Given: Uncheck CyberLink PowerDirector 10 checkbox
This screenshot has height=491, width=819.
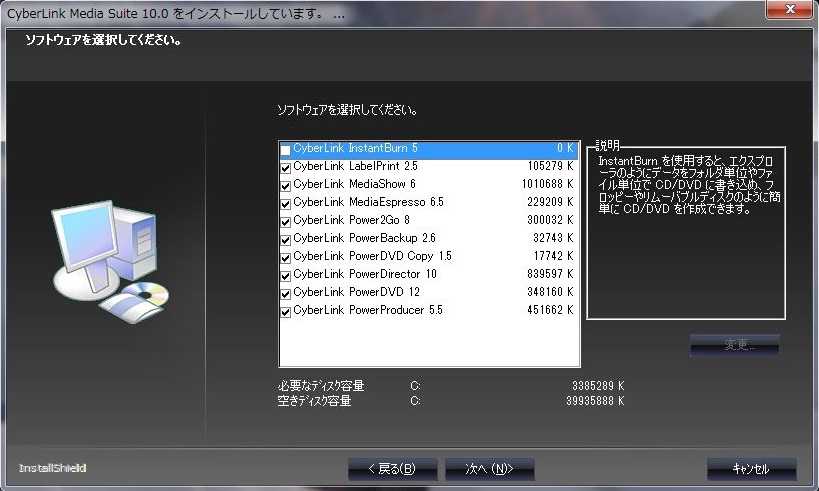Looking at the screenshot, I should point(285,276).
